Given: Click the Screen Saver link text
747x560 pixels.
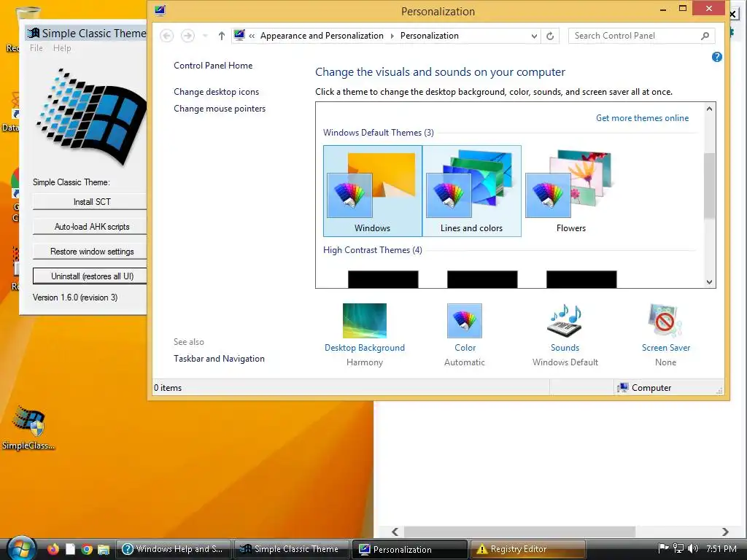Looking at the screenshot, I should point(665,348).
